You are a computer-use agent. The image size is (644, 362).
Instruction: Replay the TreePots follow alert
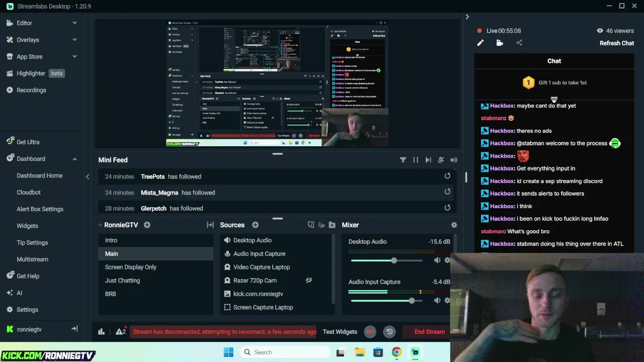pyautogui.click(x=447, y=176)
